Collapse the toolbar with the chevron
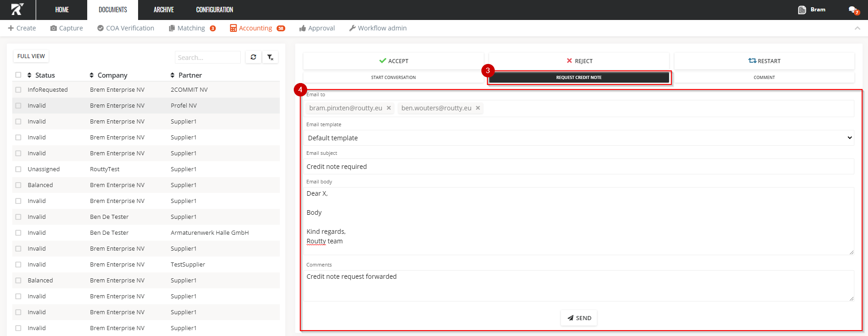Screen dimensions: 868x336 pyautogui.click(x=857, y=28)
